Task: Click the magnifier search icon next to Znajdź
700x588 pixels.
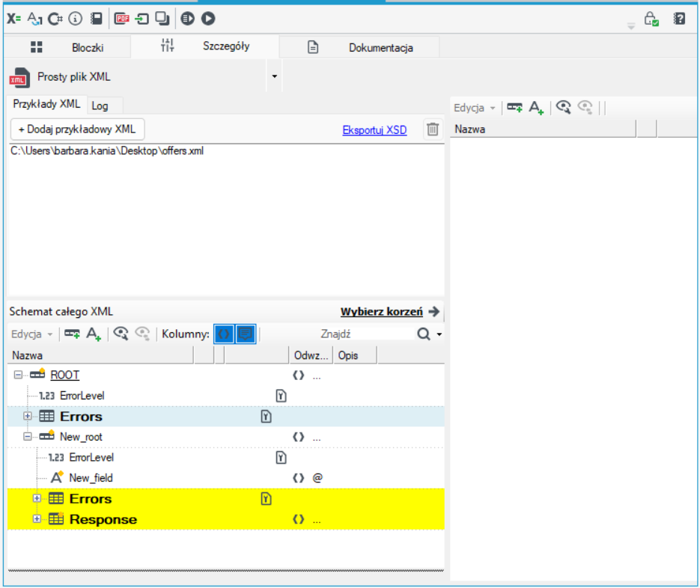Action: point(424,334)
